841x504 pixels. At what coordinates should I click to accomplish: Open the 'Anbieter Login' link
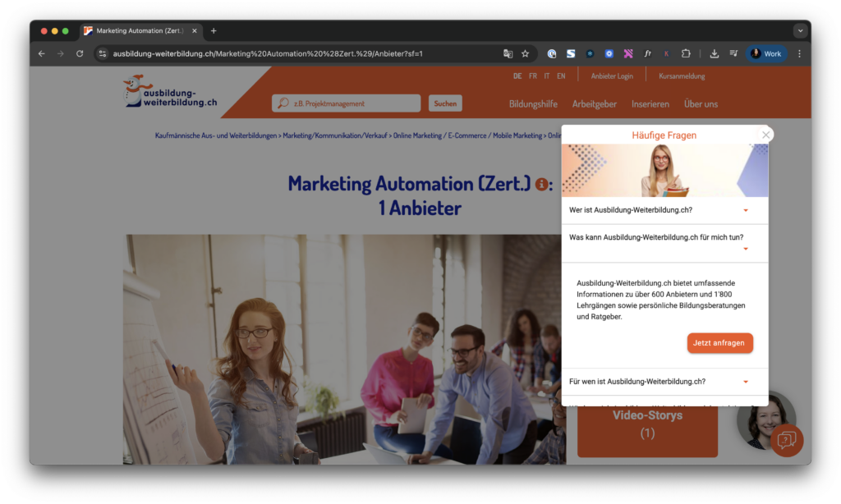[611, 76]
